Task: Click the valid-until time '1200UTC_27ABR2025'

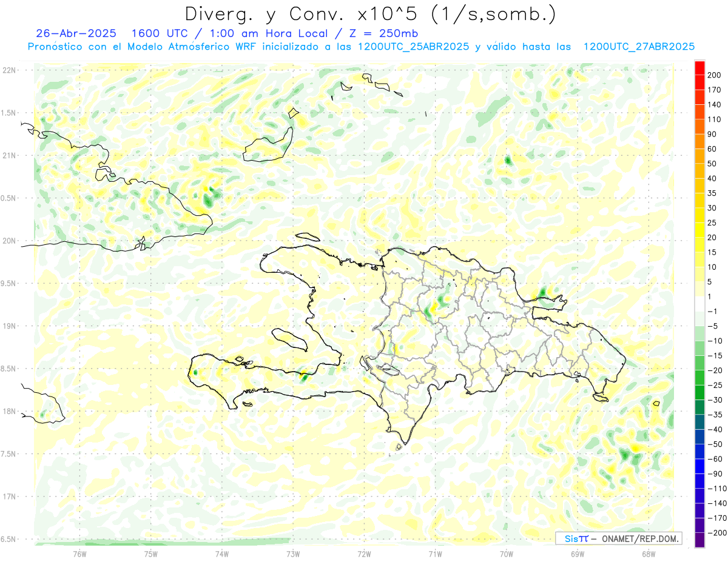Action: pos(639,47)
